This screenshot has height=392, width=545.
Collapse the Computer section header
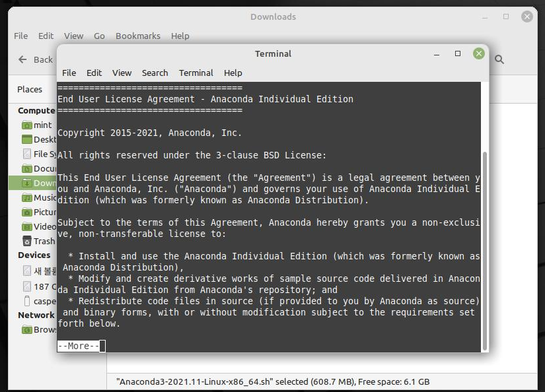36,111
